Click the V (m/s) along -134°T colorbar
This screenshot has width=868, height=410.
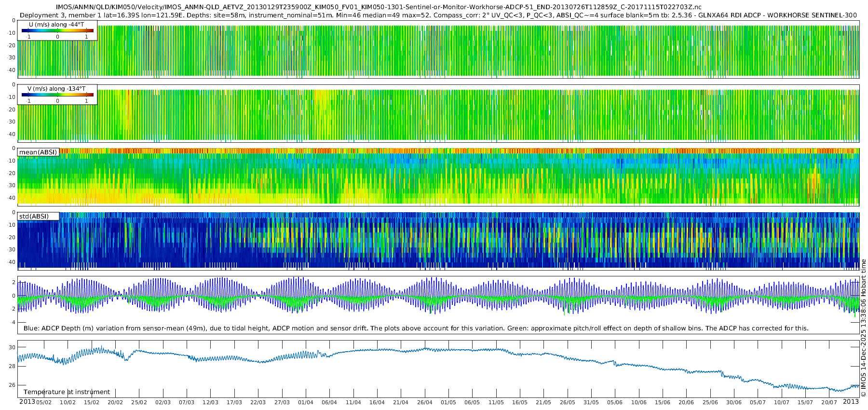(x=57, y=95)
